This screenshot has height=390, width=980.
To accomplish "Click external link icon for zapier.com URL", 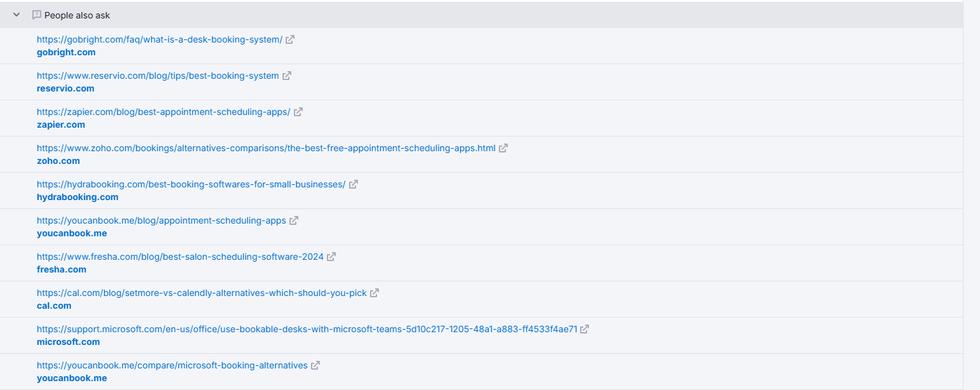I will [x=298, y=112].
